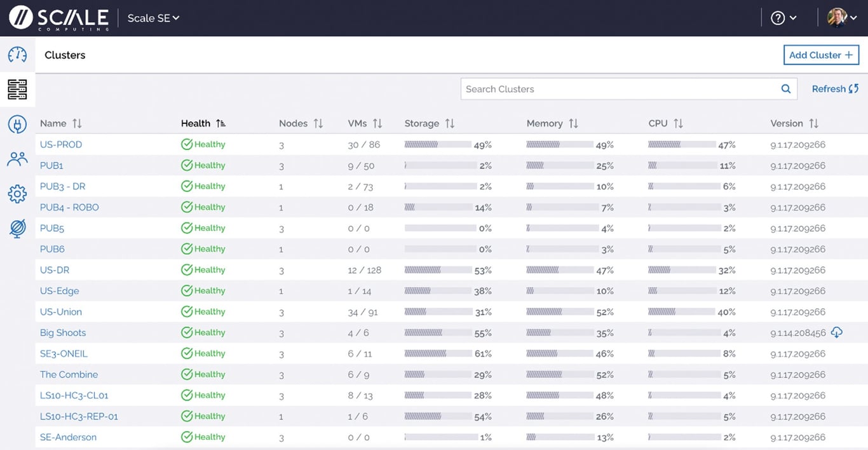Click the Clusters page title

65,55
